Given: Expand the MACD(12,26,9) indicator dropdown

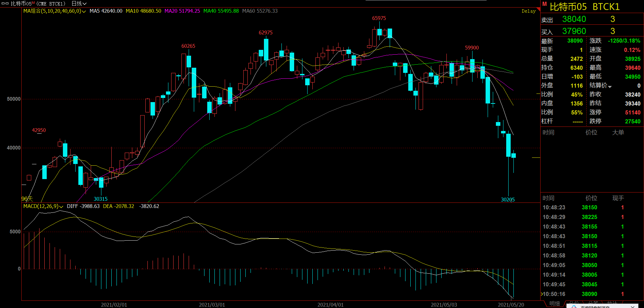Looking at the screenshot, I should 61,207.
